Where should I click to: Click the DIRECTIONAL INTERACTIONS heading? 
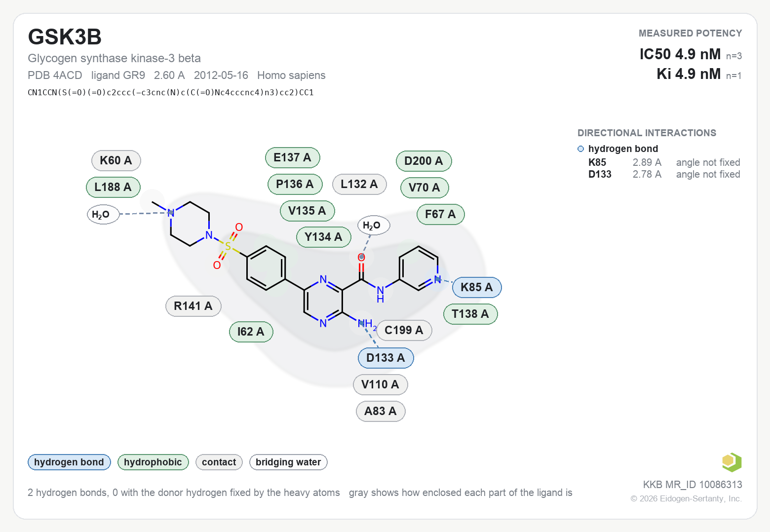coord(647,133)
